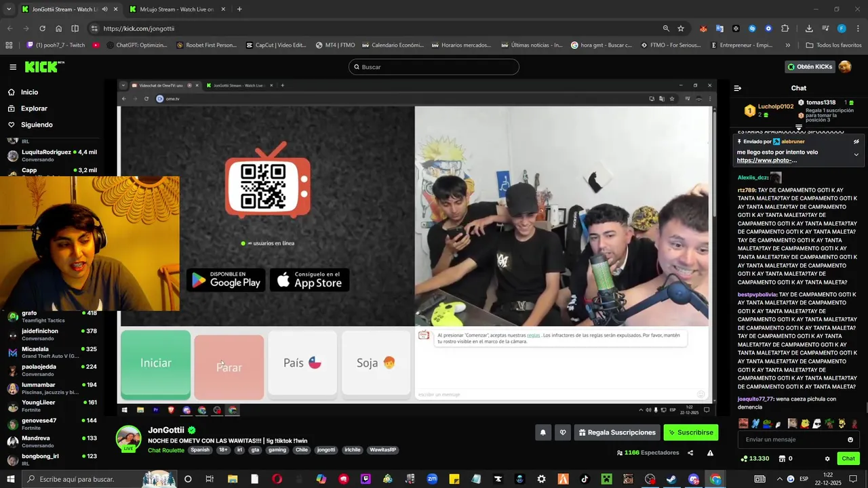Open YoungLiieer channel in sidebar
The height and width of the screenshot is (488, 868).
pyautogui.click(x=52, y=405)
